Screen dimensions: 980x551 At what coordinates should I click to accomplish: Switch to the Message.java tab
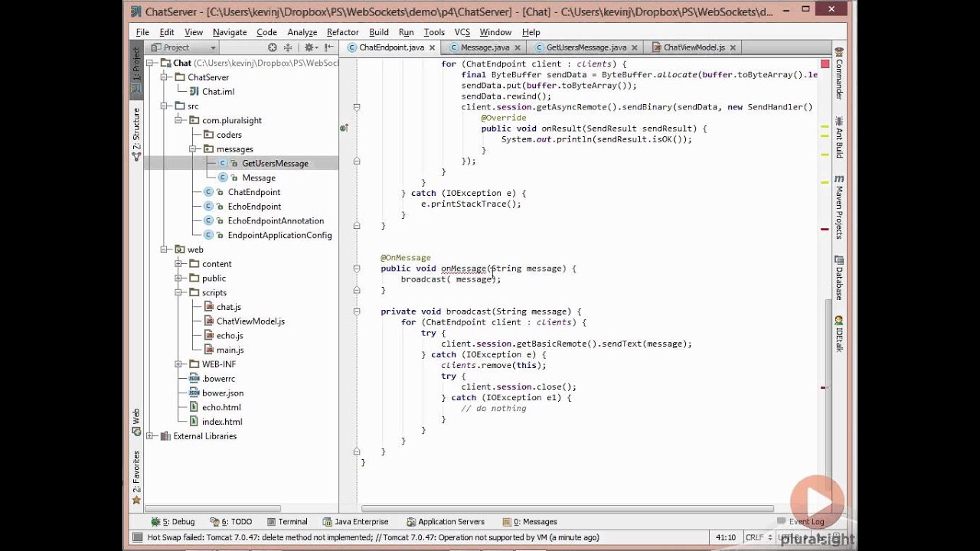click(485, 47)
